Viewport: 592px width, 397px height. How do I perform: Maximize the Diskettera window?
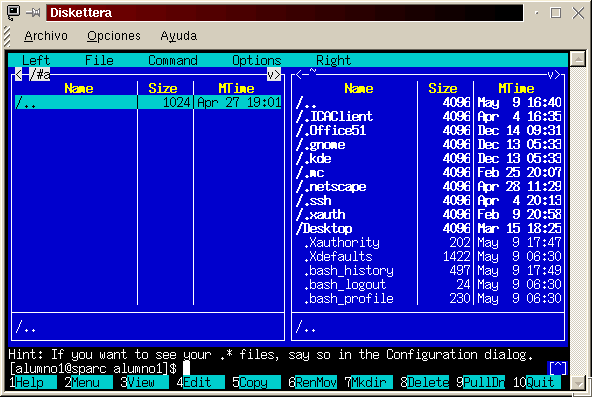tap(556, 13)
